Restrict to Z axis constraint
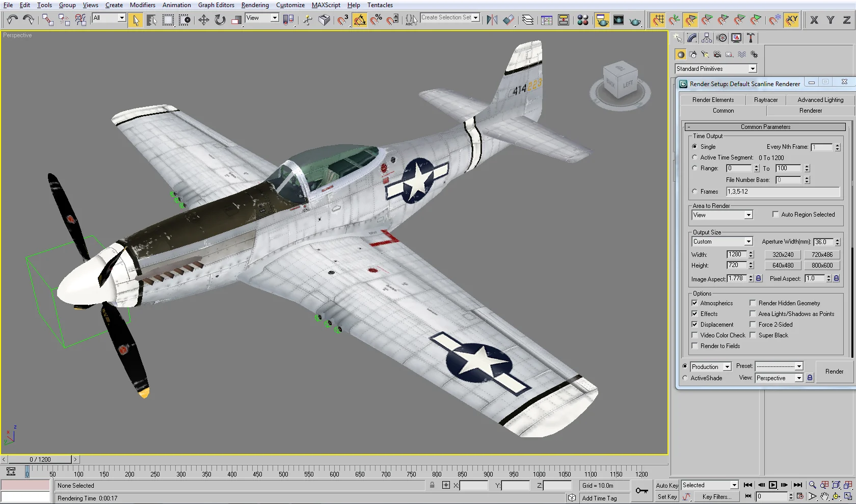This screenshot has height=504, width=856. (847, 20)
